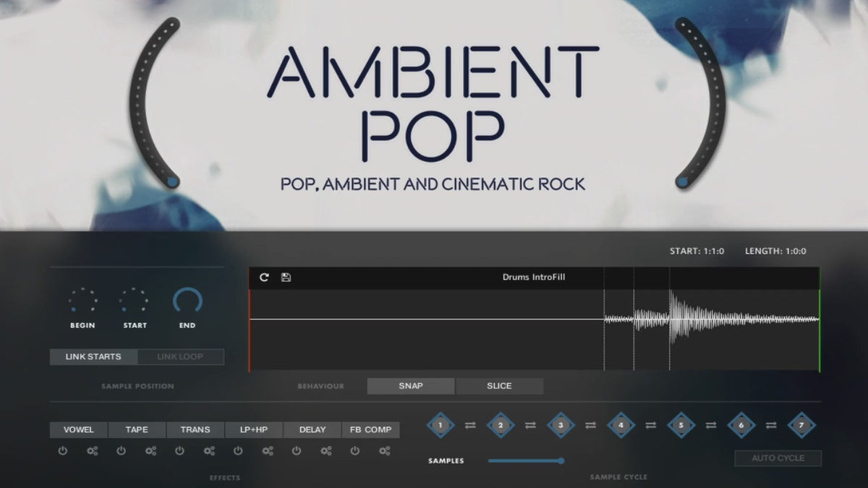
Task: Click the TRANS effect label button
Action: click(195, 429)
